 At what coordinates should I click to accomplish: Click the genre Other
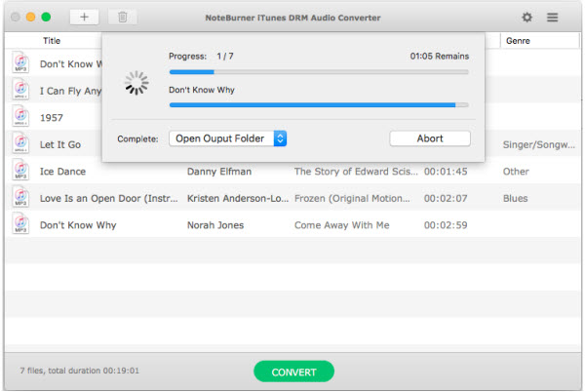[516, 172]
